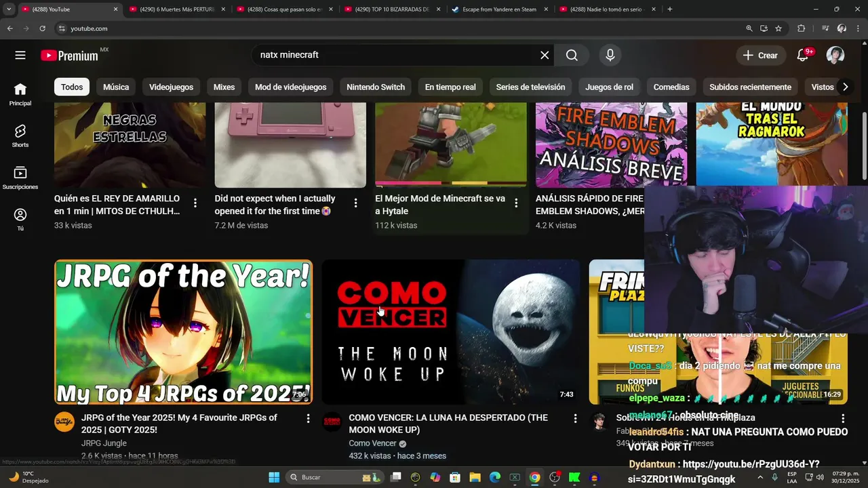
Task: Go to Principal in the sidebar
Action: click(20, 94)
